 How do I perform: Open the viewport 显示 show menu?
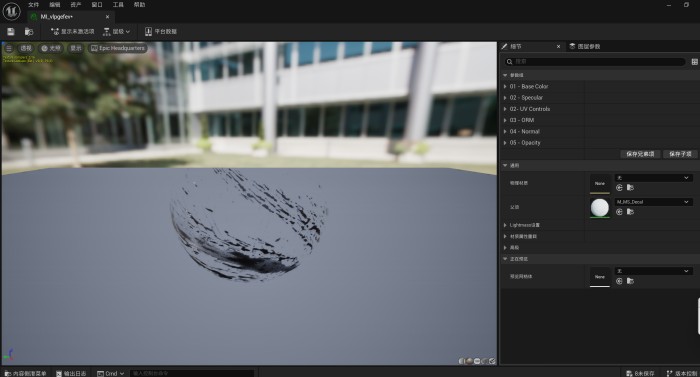[x=75, y=48]
